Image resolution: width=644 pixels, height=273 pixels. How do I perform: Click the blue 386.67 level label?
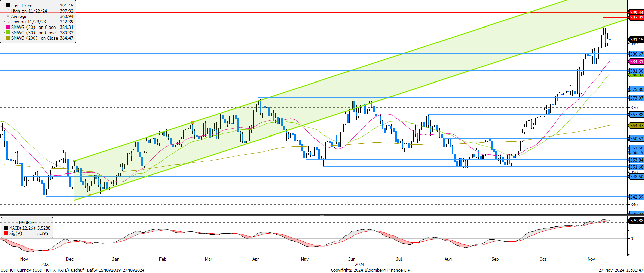pyautogui.click(x=636, y=54)
